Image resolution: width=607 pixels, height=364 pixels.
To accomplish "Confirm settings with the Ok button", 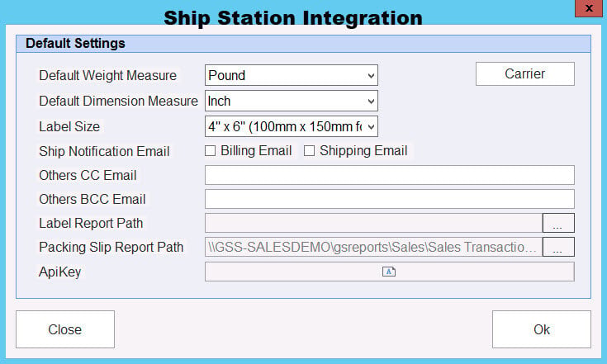I will [x=542, y=329].
